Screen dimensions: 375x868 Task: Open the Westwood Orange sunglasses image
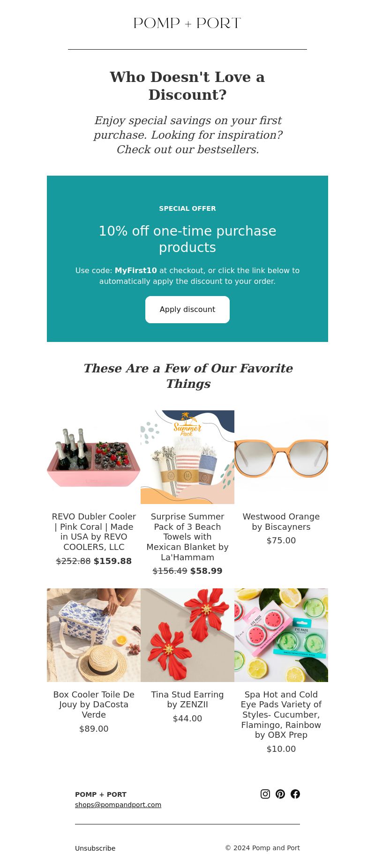point(281,457)
